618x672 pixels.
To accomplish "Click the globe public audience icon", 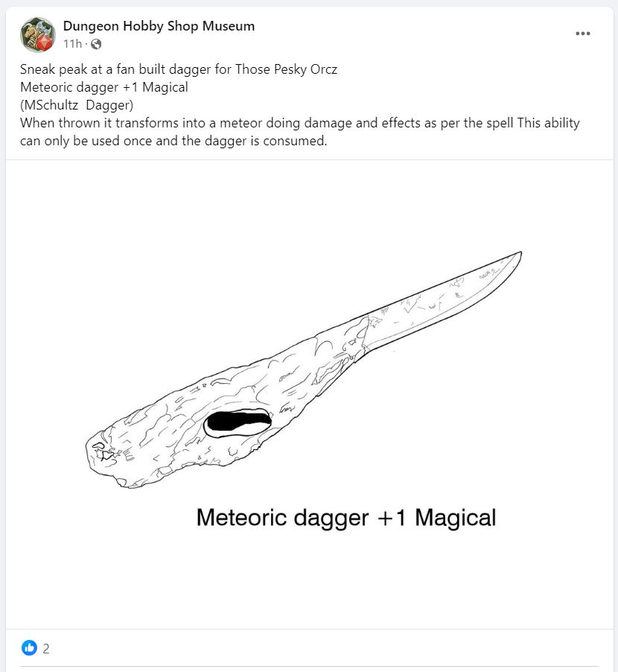I will click(95, 44).
